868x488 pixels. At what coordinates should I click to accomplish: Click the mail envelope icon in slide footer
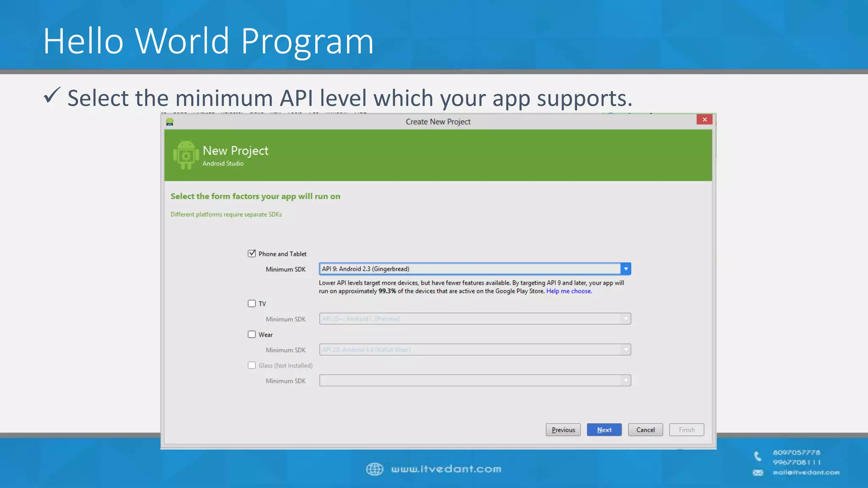[x=758, y=473]
